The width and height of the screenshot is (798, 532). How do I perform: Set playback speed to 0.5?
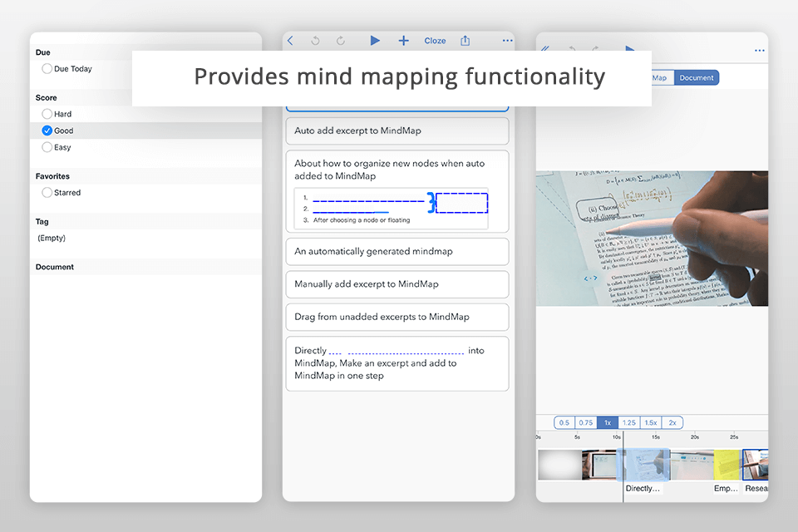564,422
